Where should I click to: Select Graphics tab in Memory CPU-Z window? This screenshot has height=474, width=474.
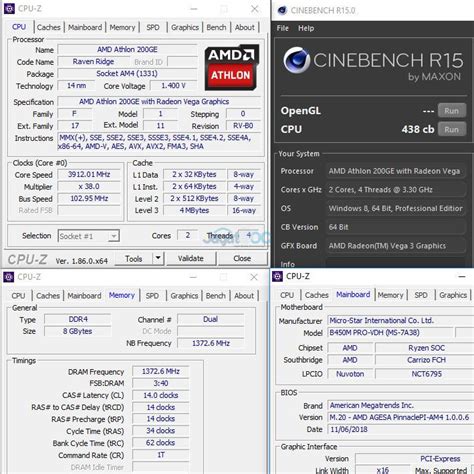tap(184, 296)
